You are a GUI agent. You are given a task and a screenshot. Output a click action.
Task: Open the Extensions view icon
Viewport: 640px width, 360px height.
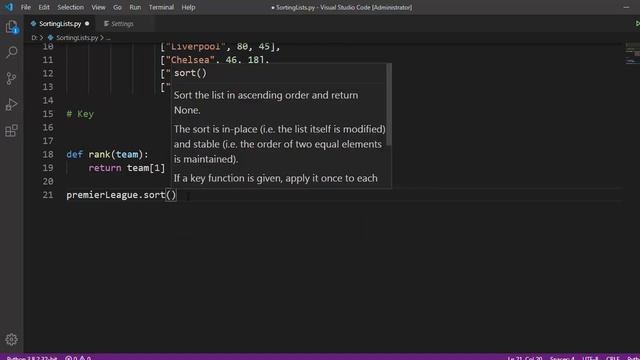(11, 131)
